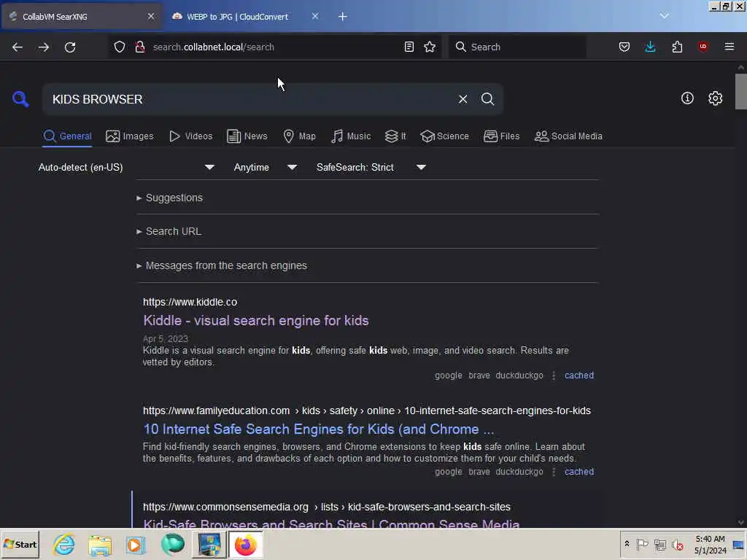The height and width of the screenshot is (560, 747).
Task: Submit search with magnifier button
Action: coord(487,99)
